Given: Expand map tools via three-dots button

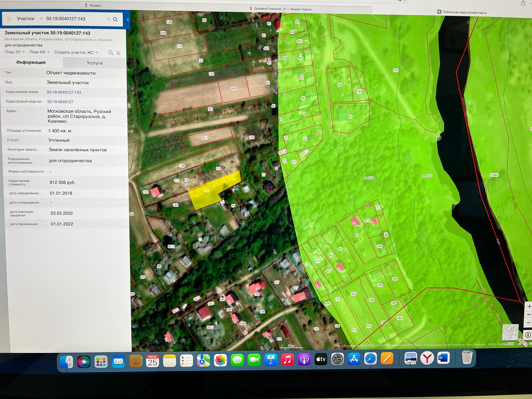Looking at the screenshot, I should [529, 314].
